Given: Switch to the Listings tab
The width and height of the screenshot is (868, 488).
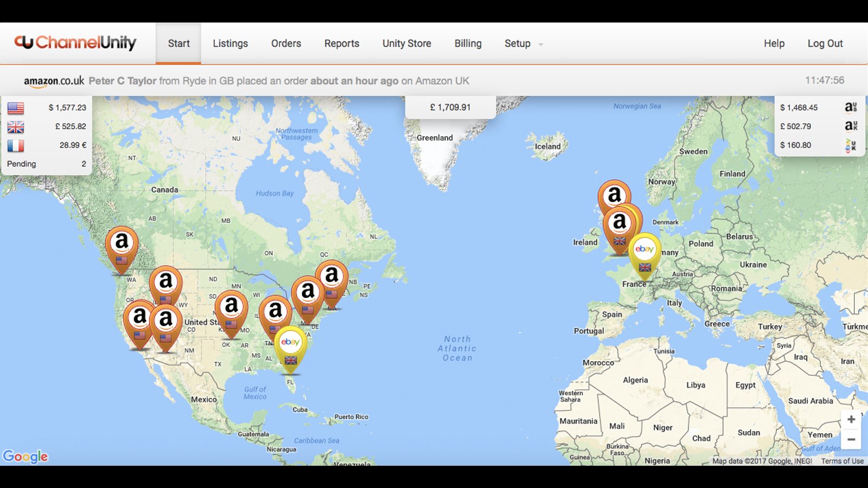Looking at the screenshot, I should tap(230, 43).
